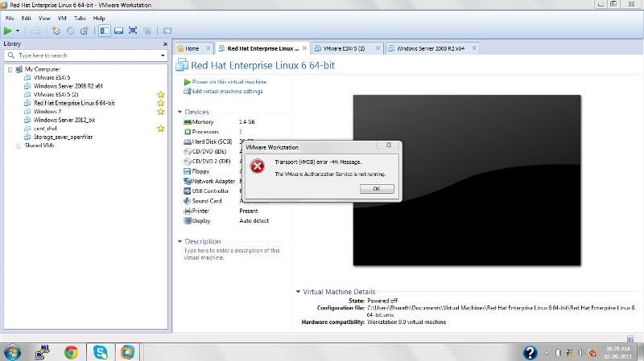Close the Library panel
This screenshot has height=361, width=644.
point(165,44)
